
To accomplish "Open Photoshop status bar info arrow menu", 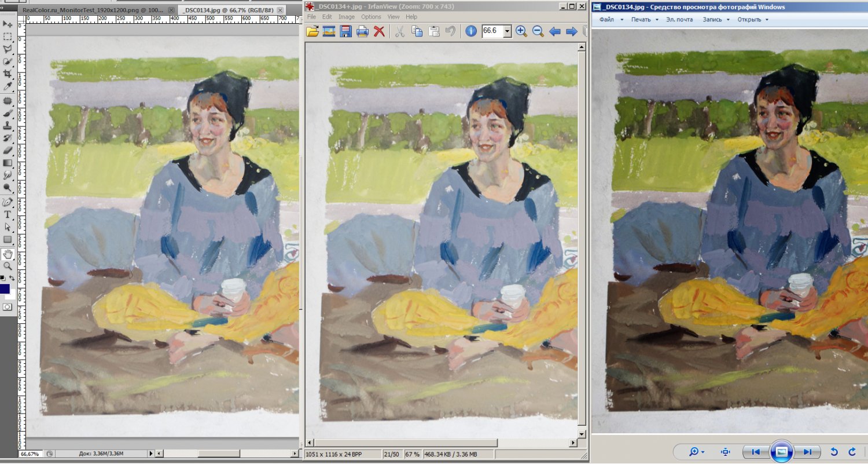I will (x=151, y=454).
